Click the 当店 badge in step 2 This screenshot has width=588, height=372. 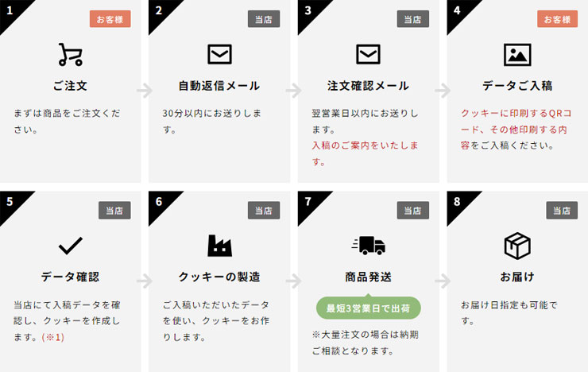point(264,19)
